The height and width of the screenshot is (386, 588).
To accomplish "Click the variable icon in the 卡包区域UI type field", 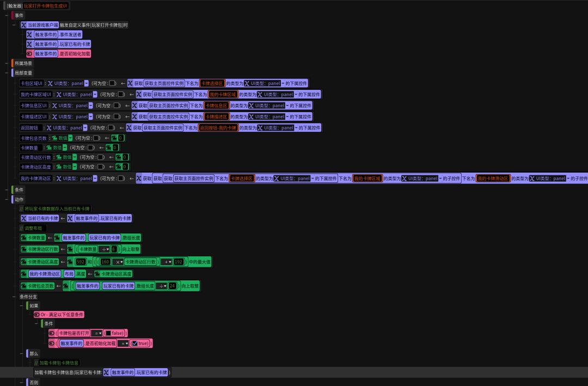I will tap(50, 83).
